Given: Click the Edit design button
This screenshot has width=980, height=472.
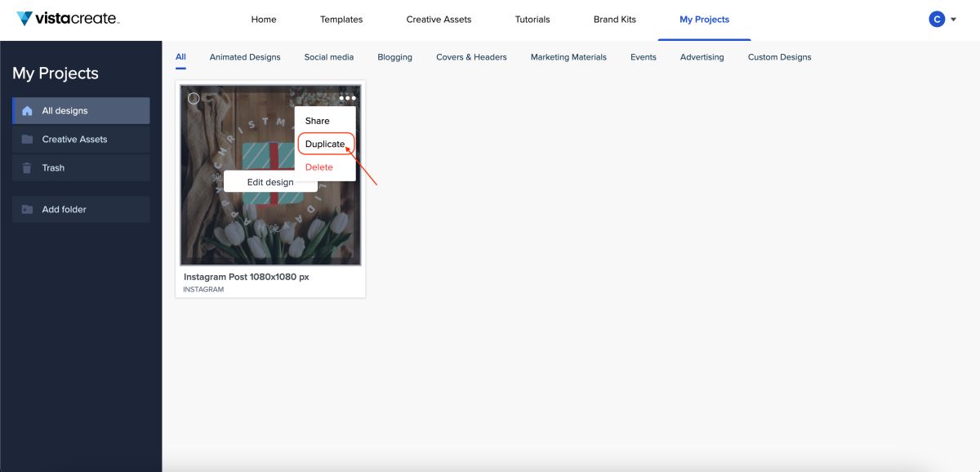Looking at the screenshot, I should tap(270, 182).
